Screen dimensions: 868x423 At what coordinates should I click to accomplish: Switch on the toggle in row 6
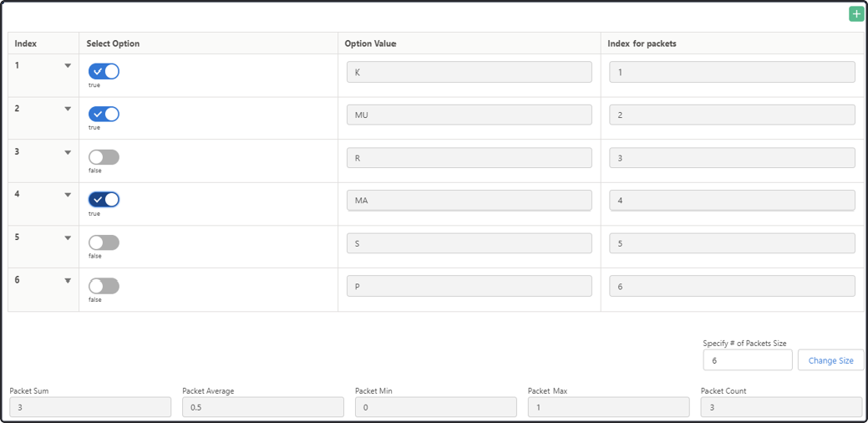[104, 286]
